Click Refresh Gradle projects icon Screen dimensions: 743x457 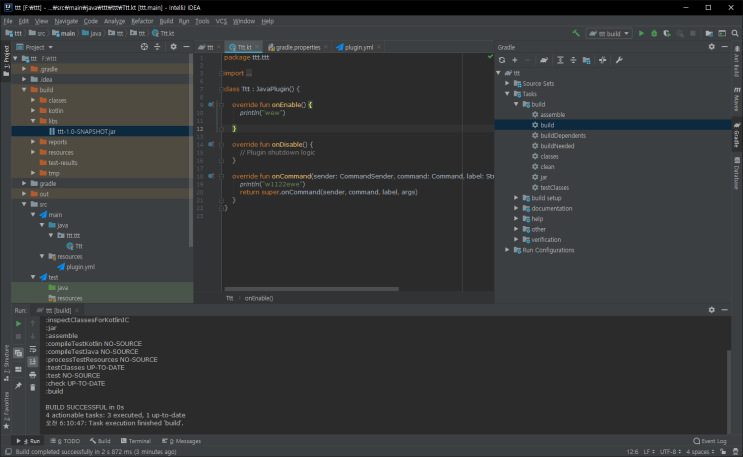tap(502, 60)
